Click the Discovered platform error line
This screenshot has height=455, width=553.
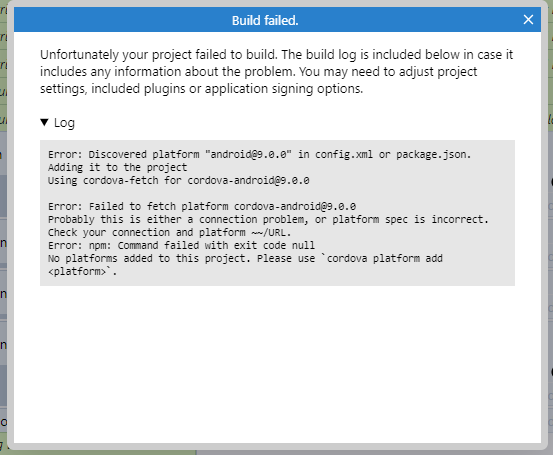pyautogui.click(x=260, y=154)
